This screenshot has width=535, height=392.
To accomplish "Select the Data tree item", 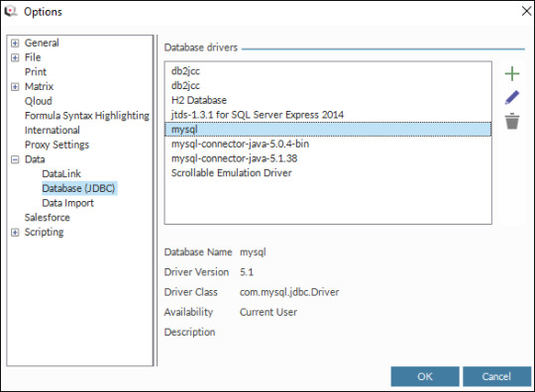I will pyautogui.click(x=35, y=159).
